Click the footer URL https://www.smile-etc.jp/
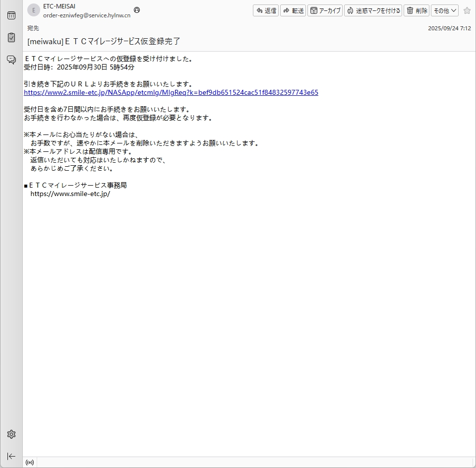 pyautogui.click(x=70, y=194)
